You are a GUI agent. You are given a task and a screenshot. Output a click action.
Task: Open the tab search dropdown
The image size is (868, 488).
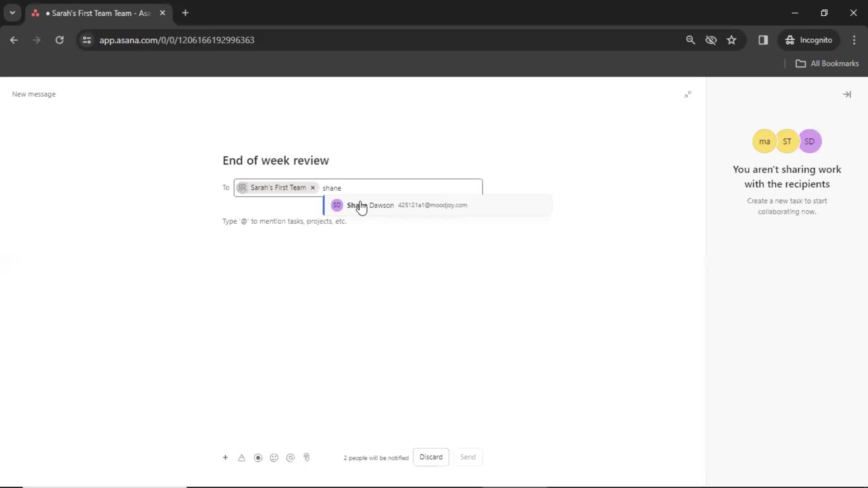[13, 13]
